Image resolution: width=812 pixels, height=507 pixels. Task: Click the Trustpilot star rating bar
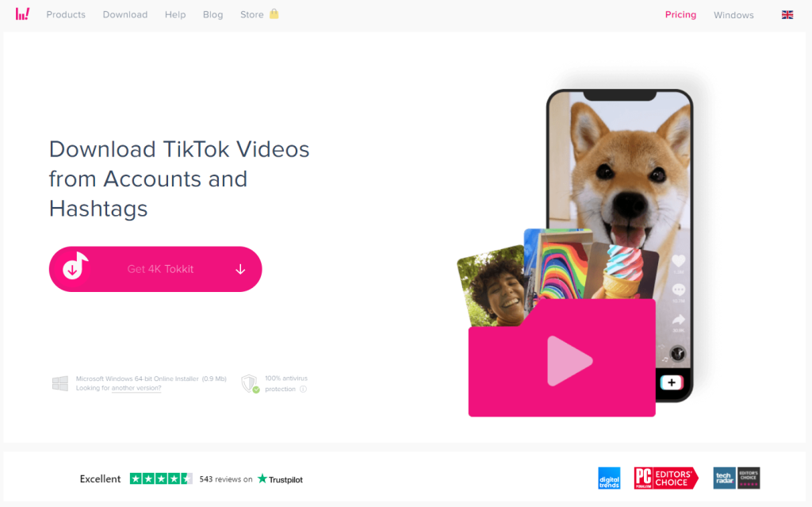point(161,478)
